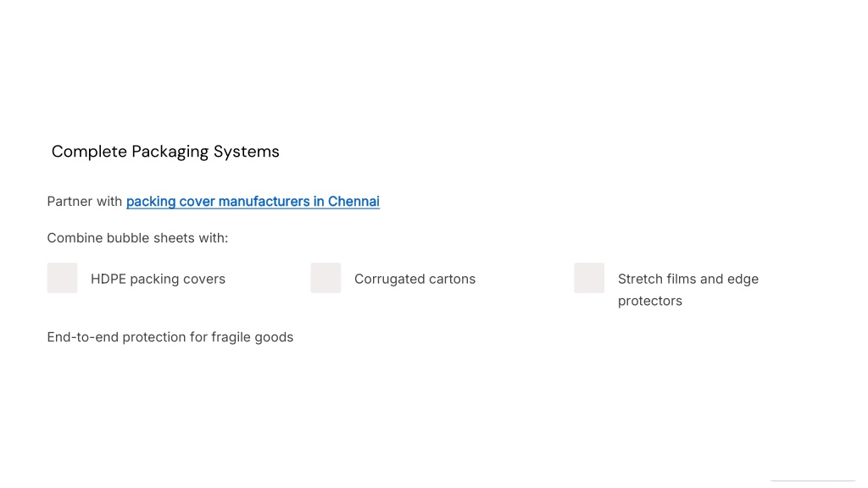
Task: Click the word Chennai in the link
Action: (353, 202)
